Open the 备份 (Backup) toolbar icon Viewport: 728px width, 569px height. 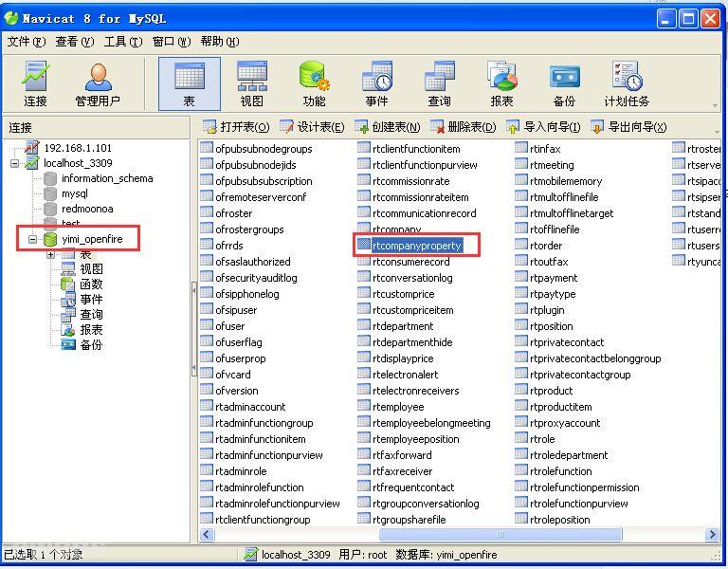[564, 84]
